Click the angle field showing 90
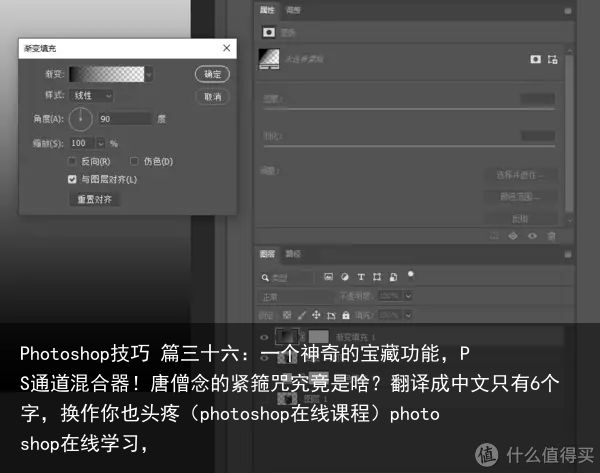The height and width of the screenshot is (473, 600). (124, 119)
